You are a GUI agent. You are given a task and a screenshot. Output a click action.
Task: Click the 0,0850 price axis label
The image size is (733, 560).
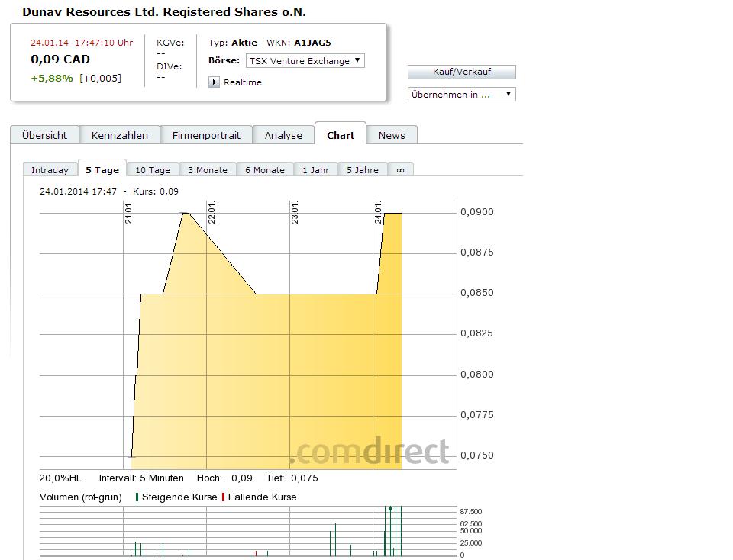pyautogui.click(x=476, y=293)
